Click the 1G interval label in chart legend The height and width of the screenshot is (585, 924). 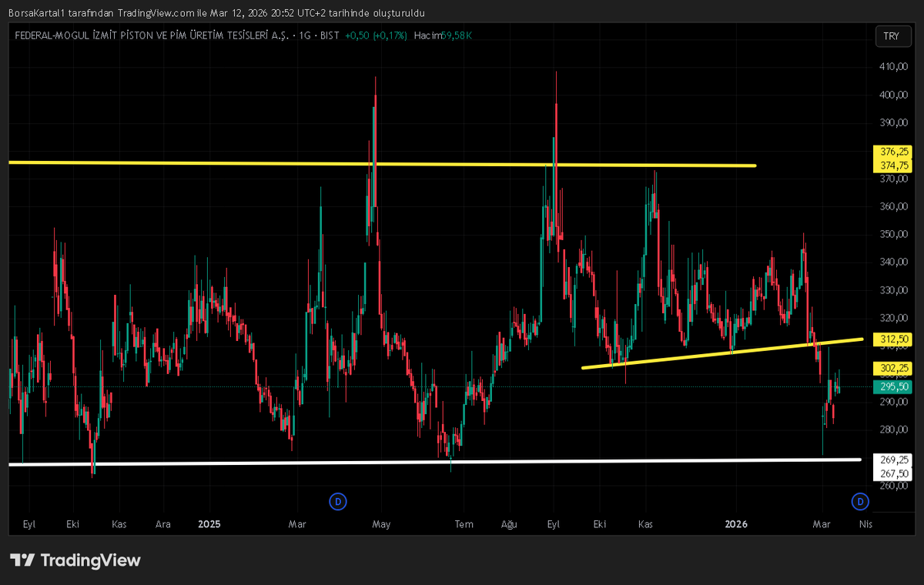[304, 36]
